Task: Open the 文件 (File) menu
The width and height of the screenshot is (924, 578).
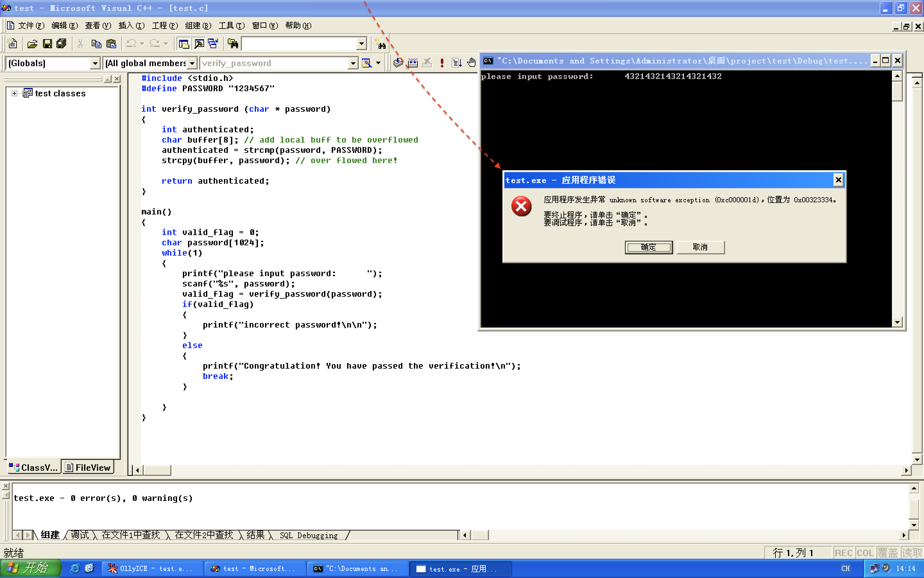Action: click(31, 26)
